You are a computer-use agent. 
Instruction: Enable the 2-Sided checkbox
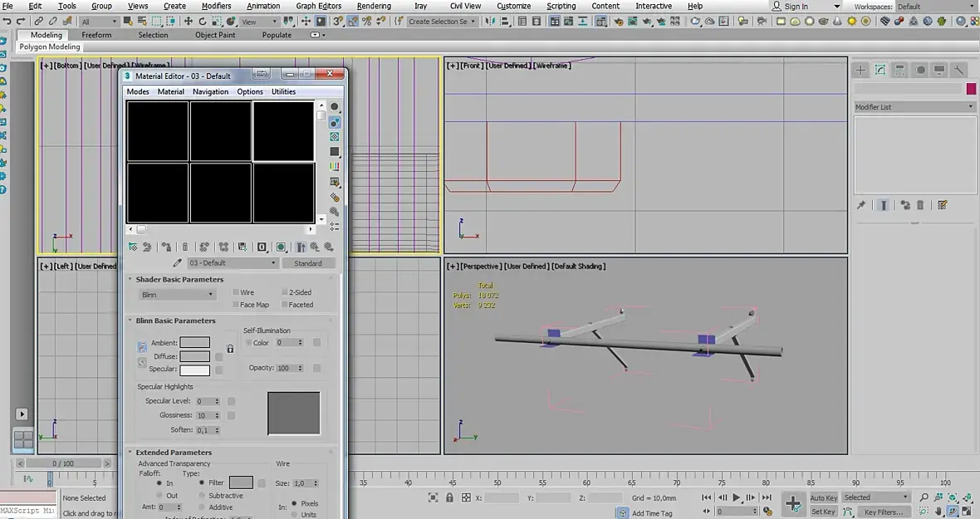(x=285, y=292)
